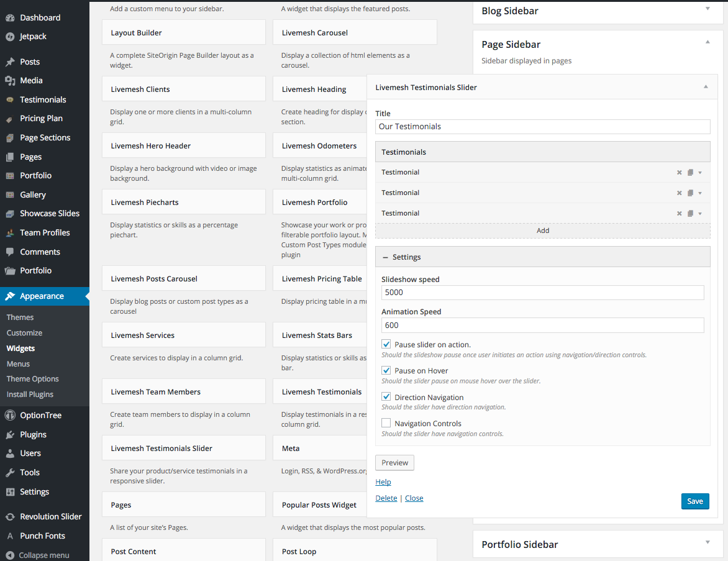
Task: Click the Plugins plug icon
Action: (10, 435)
